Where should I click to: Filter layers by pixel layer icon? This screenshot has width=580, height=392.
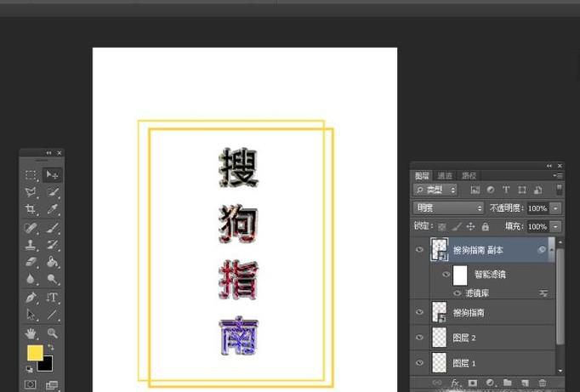click(x=475, y=190)
